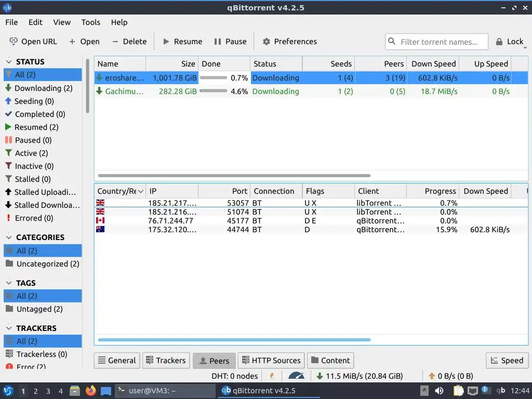Collapse the TRACKERS section
The height and width of the screenshot is (399, 532).
coord(9,328)
